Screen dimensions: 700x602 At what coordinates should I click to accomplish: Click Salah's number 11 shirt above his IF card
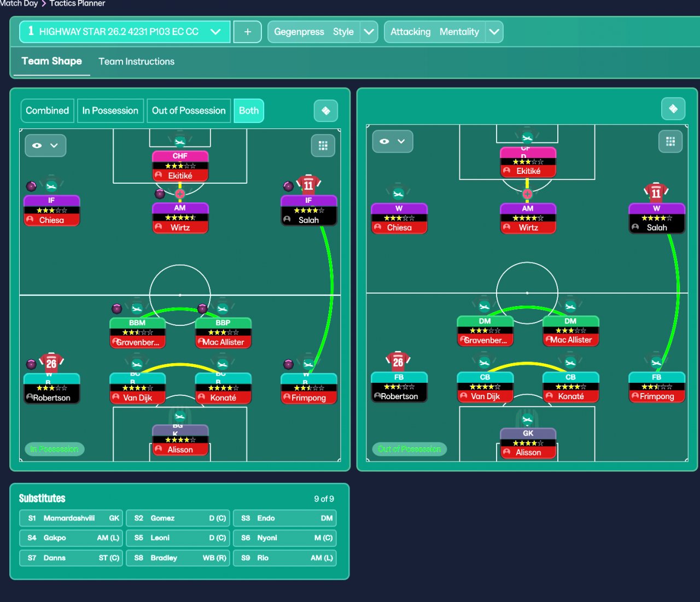(308, 185)
